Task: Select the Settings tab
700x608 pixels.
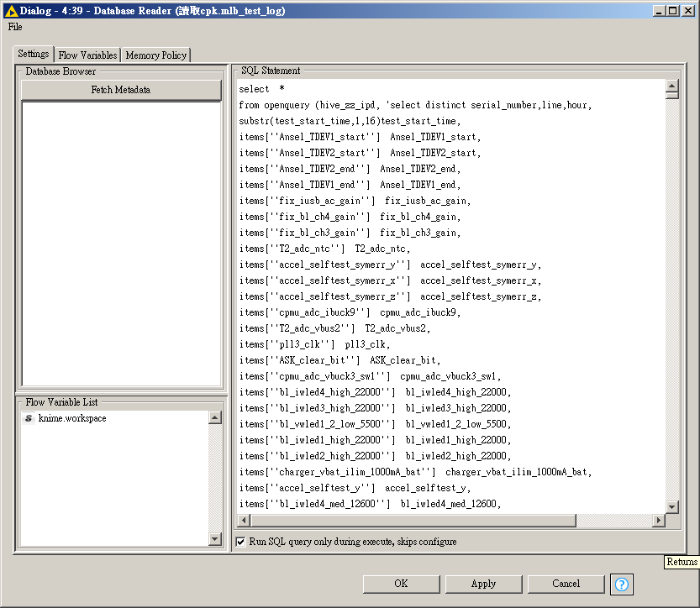Action: [x=34, y=55]
